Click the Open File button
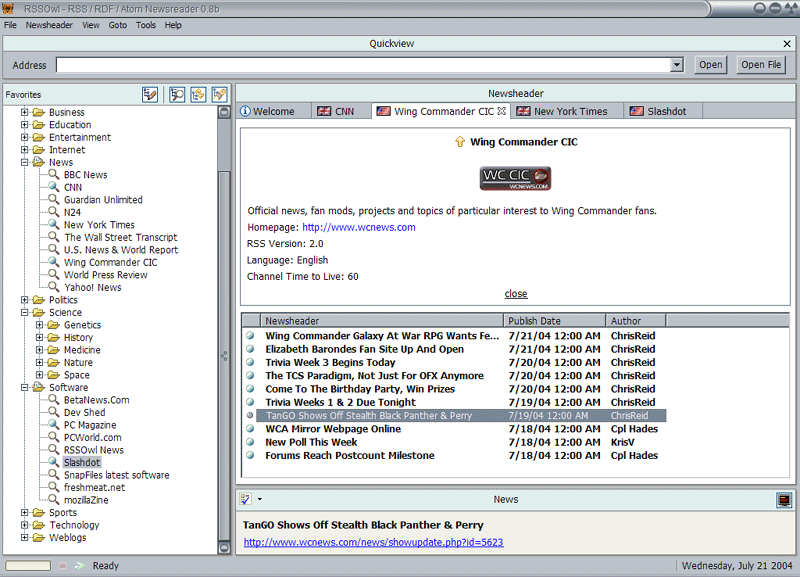 coord(761,65)
